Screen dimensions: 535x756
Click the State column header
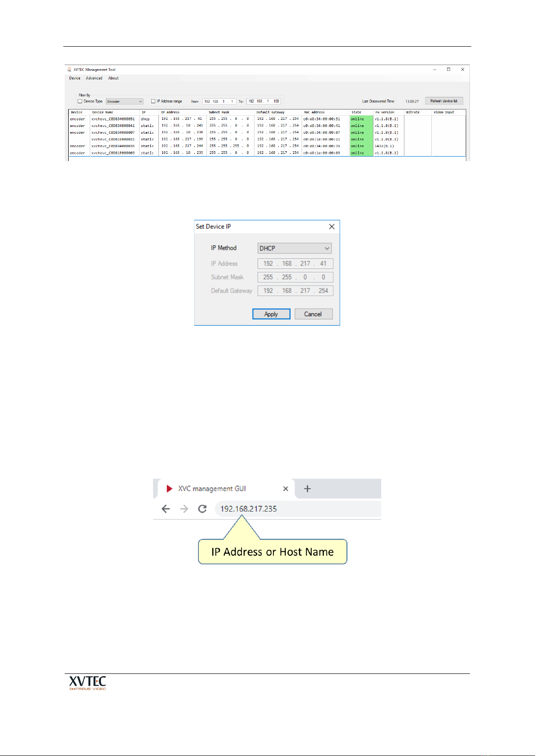[x=361, y=112]
